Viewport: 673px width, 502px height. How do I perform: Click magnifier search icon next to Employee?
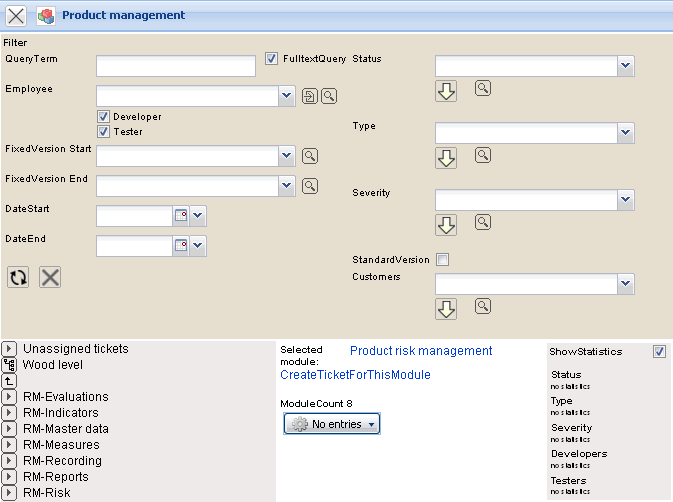pos(329,96)
